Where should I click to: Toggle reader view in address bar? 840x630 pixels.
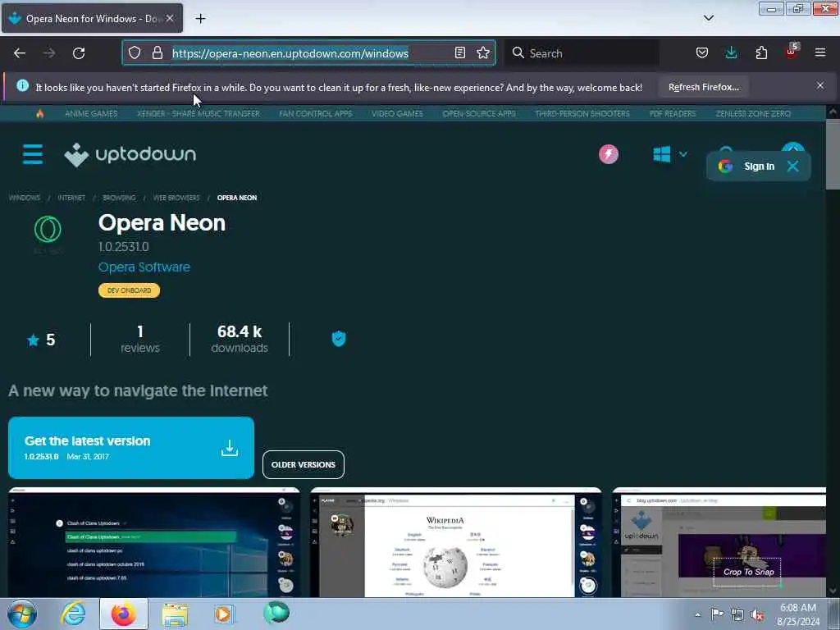point(459,52)
